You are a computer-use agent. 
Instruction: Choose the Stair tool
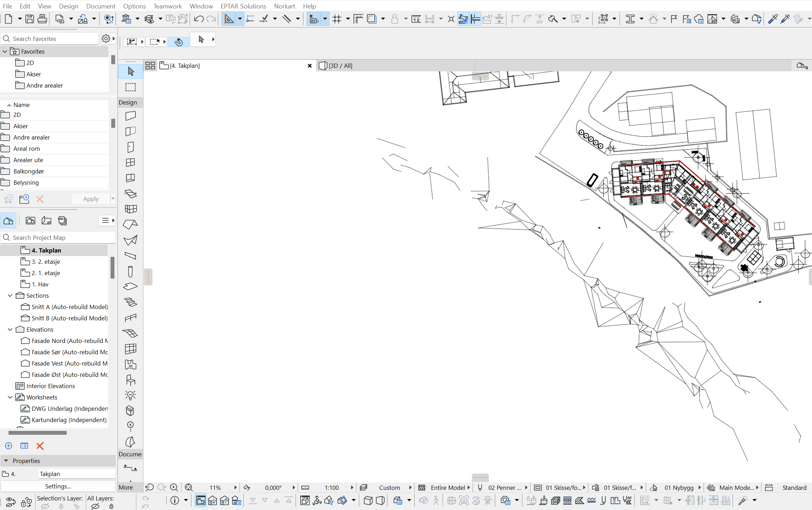coord(130,302)
